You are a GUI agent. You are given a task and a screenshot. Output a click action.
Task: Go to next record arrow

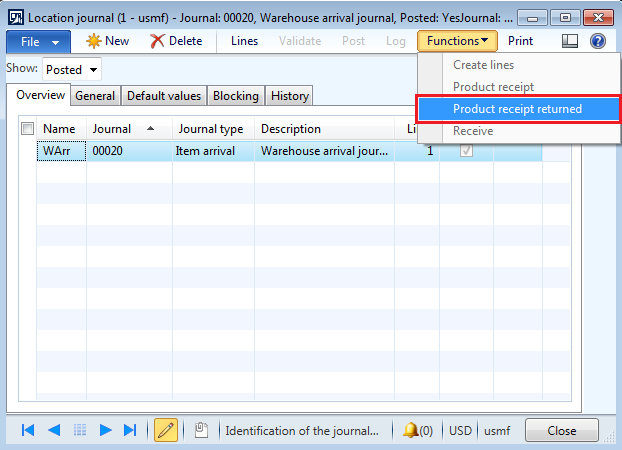point(105,430)
